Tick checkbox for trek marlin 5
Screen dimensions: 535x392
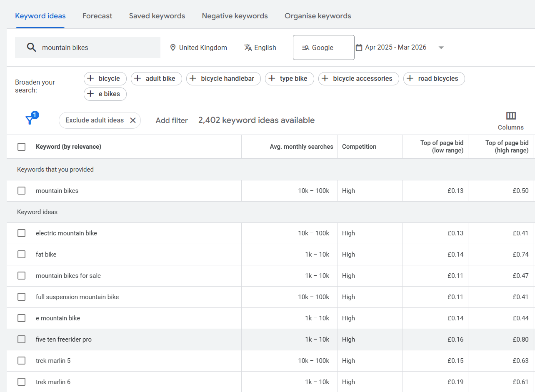(x=21, y=361)
